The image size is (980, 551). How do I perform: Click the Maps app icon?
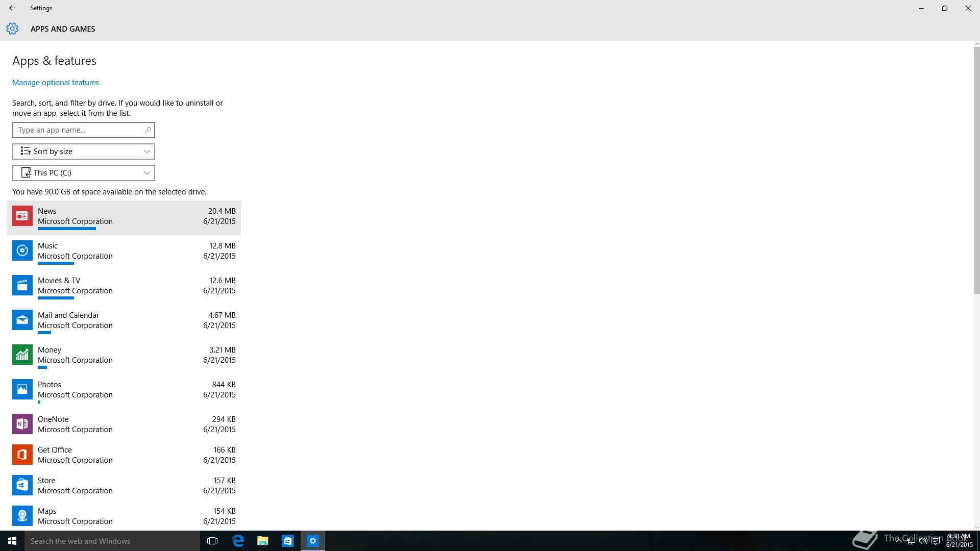22,516
